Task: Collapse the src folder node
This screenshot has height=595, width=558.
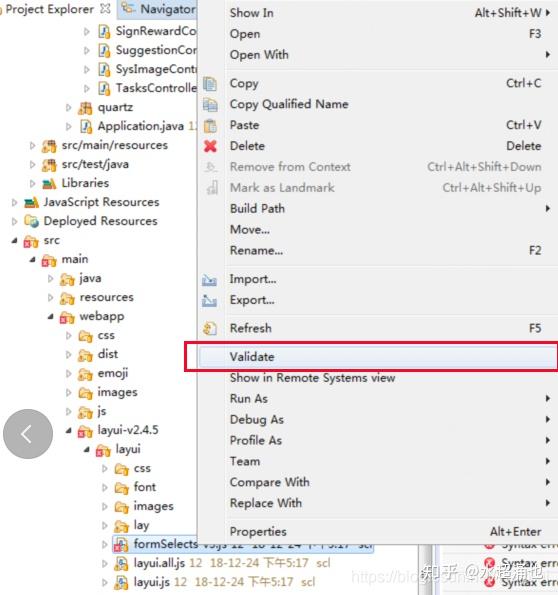Action: tap(14, 240)
